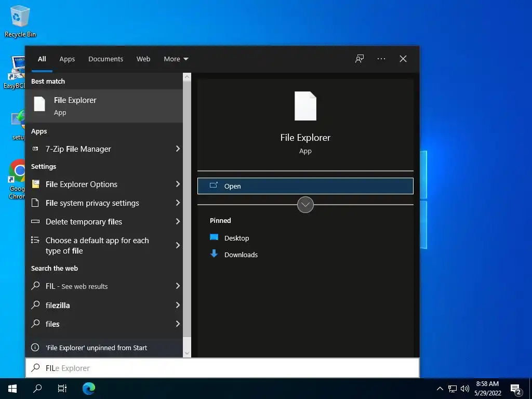
Task: Click the info icon on unpinned notification
Action: 35,348
